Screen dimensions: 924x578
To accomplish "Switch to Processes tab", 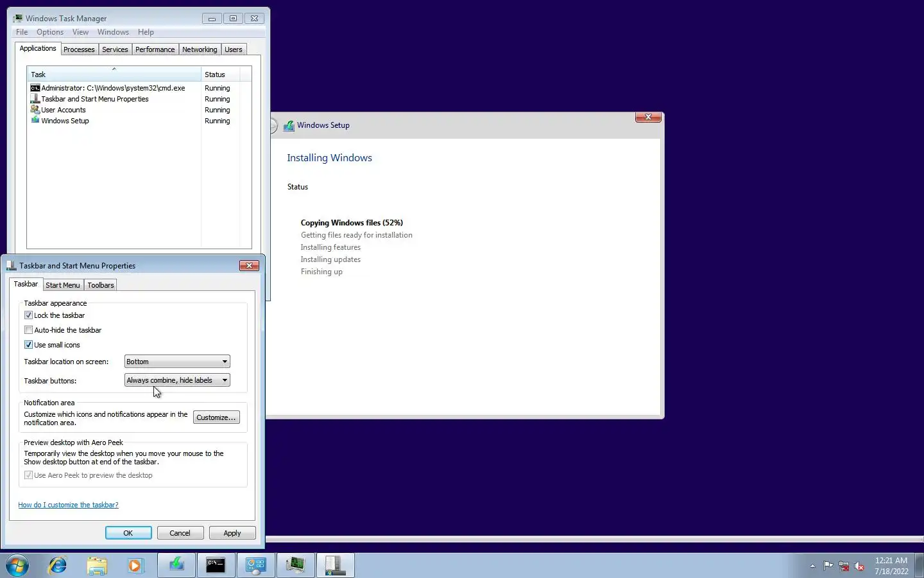I will [x=79, y=49].
